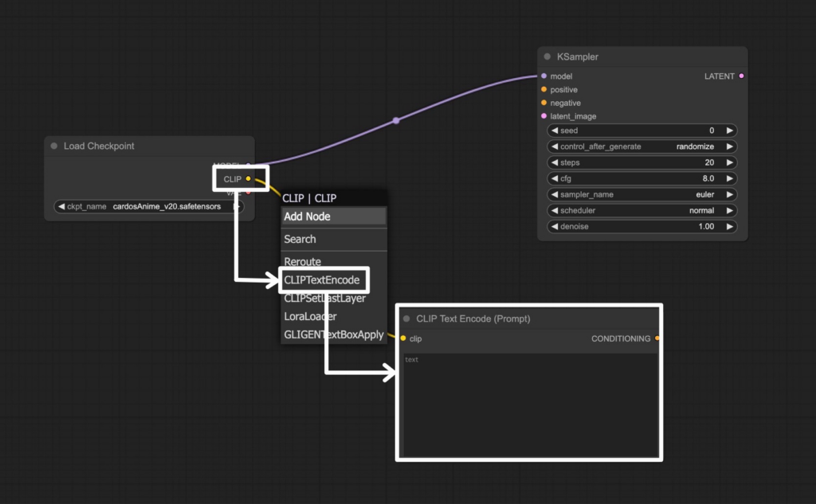816x504 pixels.
Task: Select CLIPTextEncode from the context menu
Action: point(322,280)
